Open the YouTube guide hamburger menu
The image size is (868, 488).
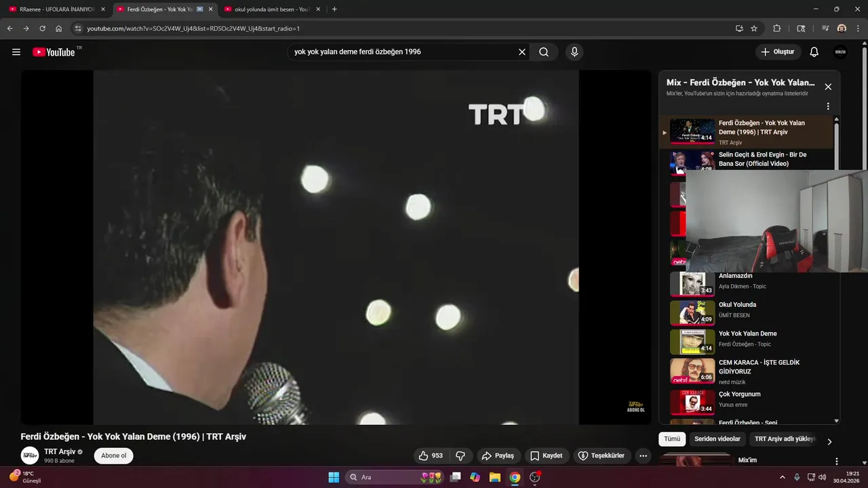16,52
